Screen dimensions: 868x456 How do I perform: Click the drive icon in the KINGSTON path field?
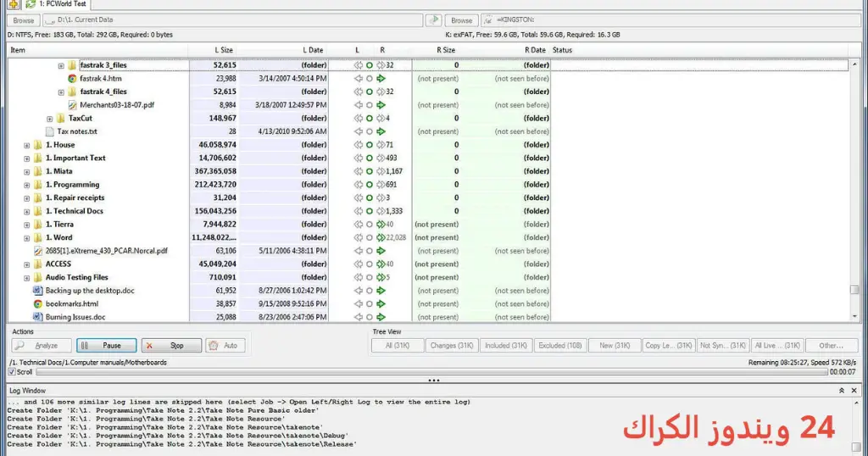click(488, 20)
